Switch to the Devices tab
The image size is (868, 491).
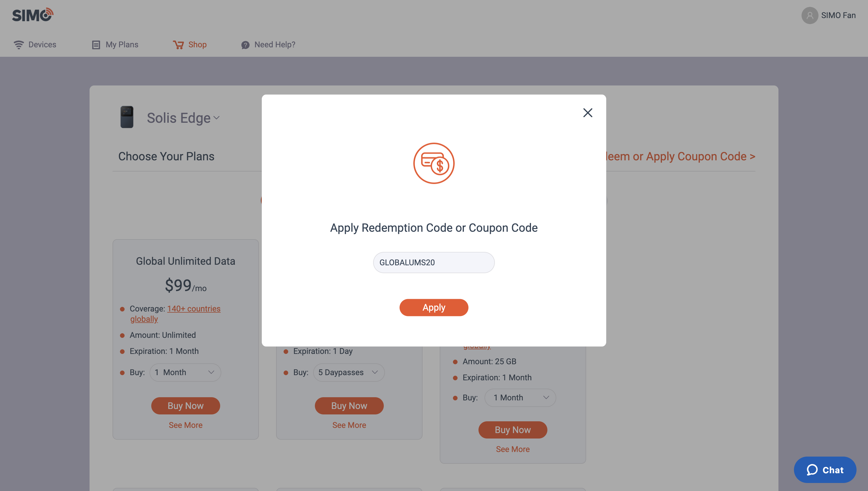point(42,44)
